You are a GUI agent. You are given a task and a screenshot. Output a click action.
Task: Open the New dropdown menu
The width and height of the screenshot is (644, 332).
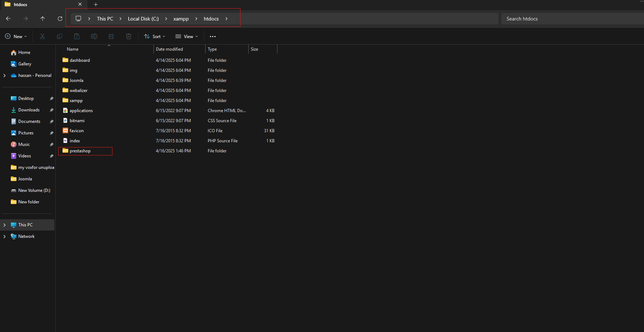(x=16, y=36)
